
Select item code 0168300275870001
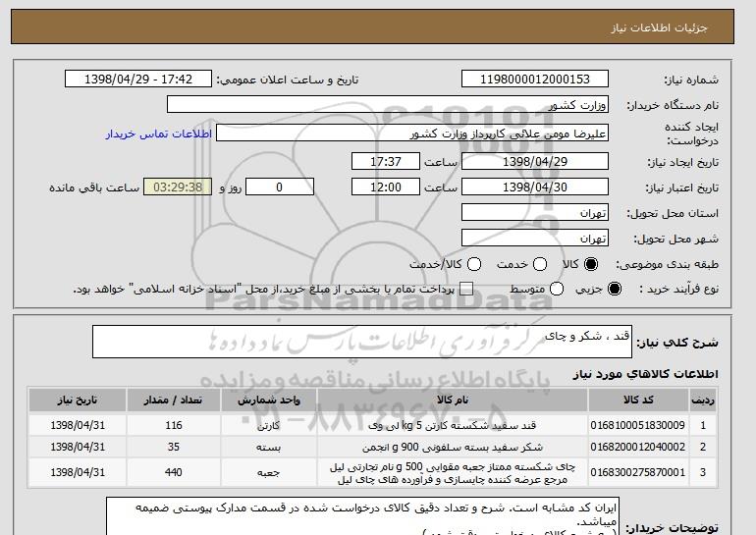tap(638, 472)
